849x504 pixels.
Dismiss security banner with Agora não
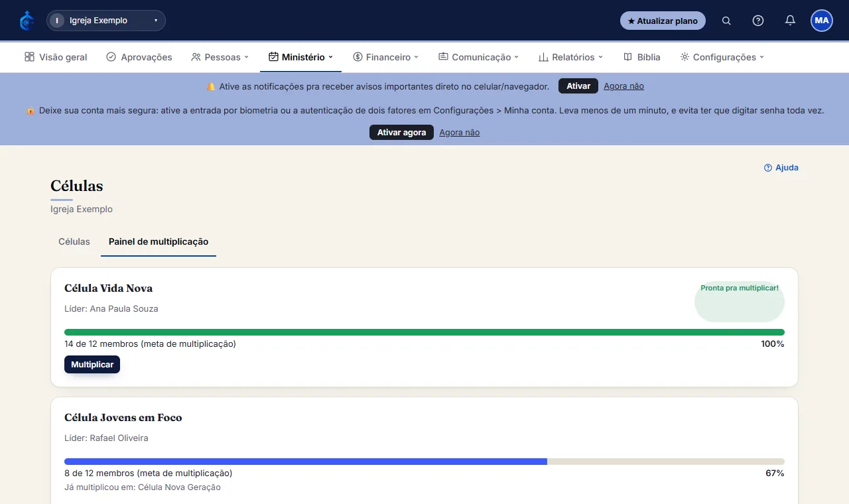pos(459,133)
